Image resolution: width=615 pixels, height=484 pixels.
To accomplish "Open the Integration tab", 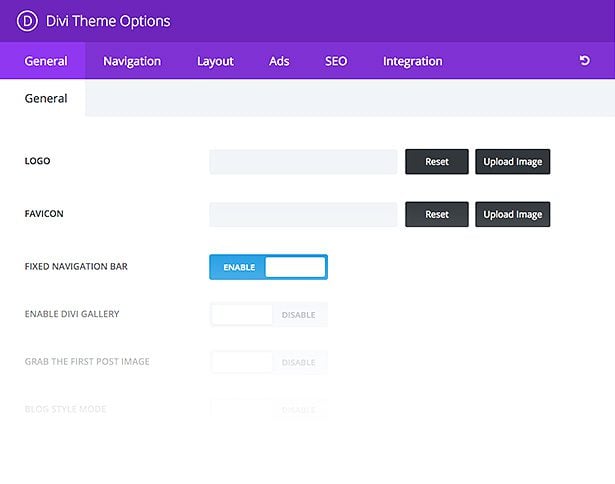I will tap(413, 61).
